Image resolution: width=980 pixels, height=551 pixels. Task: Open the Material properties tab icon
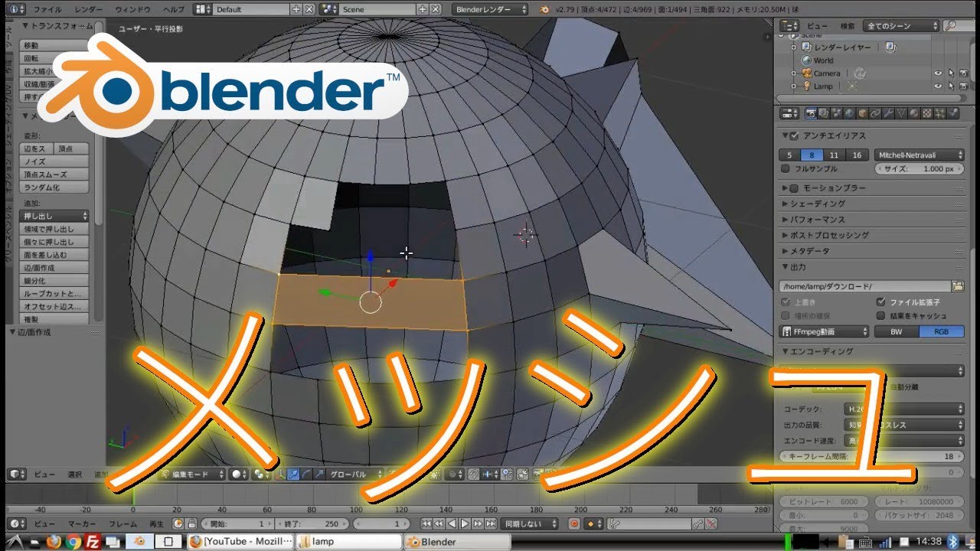(x=914, y=113)
